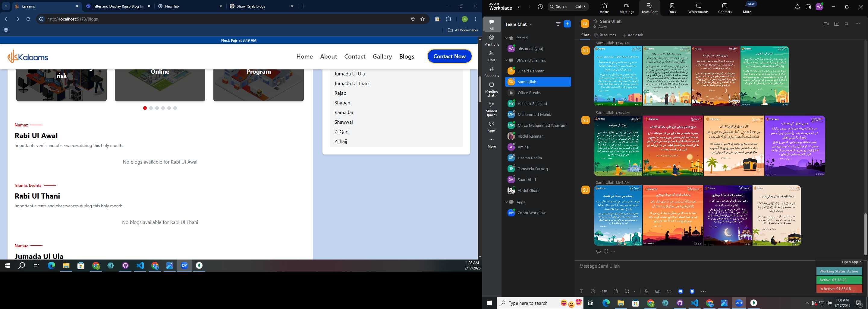This screenshot has height=309, width=868.
Task: Click Add a tab in chat
Action: 633,35
